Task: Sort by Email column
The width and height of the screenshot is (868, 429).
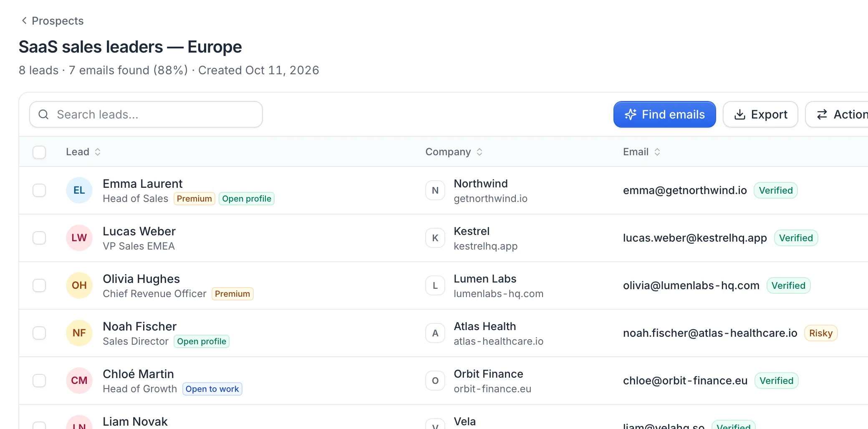Action: 642,152
